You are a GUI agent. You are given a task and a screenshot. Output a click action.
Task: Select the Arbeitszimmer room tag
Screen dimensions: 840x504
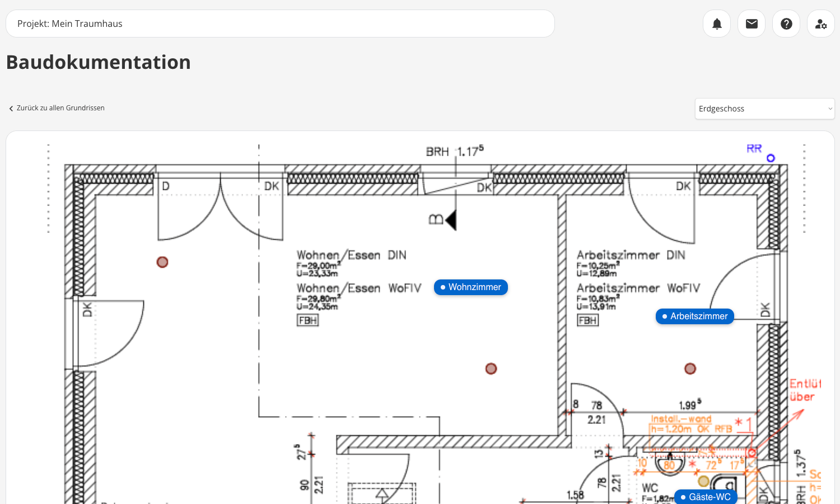click(x=694, y=316)
